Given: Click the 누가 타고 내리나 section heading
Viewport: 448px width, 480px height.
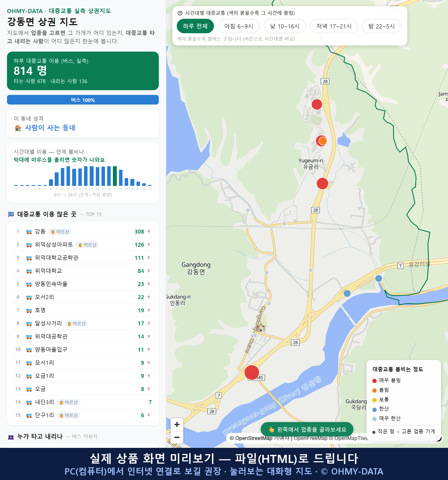Looking at the screenshot, I should [x=40, y=436].
